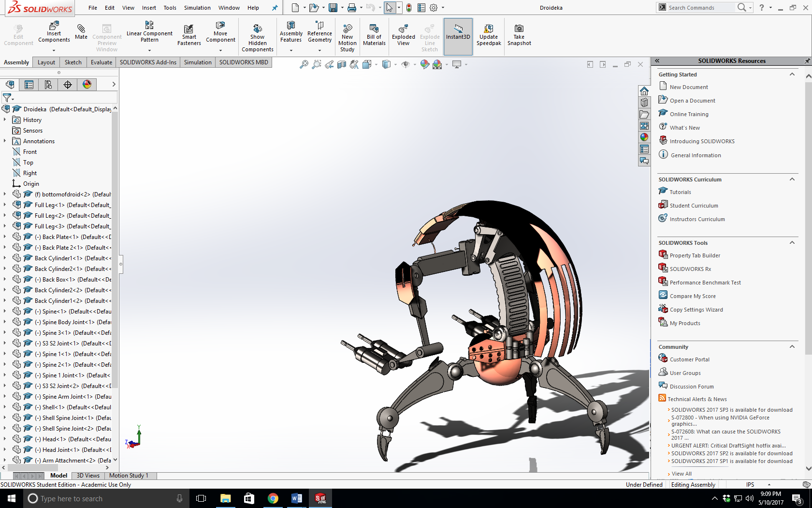Pin the SOLIDWORKS Resources task pane

pos(807,61)
